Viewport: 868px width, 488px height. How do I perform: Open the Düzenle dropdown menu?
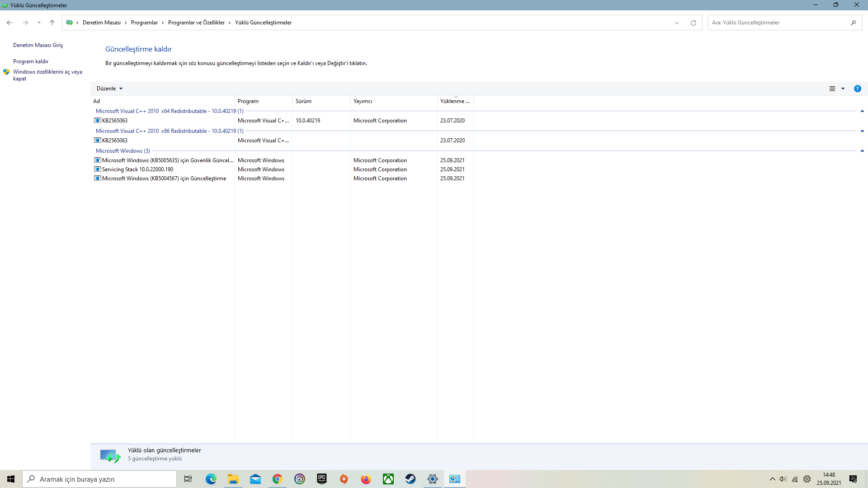tap(109, 89)
